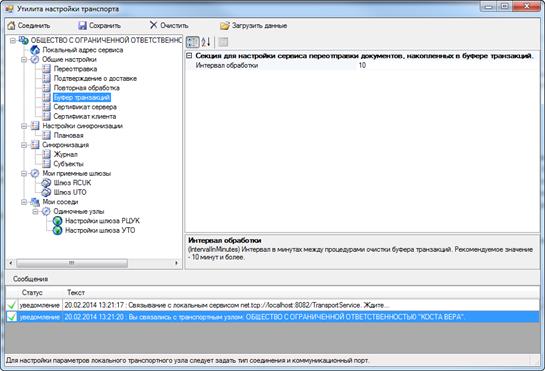The height and width of the screenshot is (371, 545).
Task: Click the Журнал item icon
Action: [x=46, y=154]
